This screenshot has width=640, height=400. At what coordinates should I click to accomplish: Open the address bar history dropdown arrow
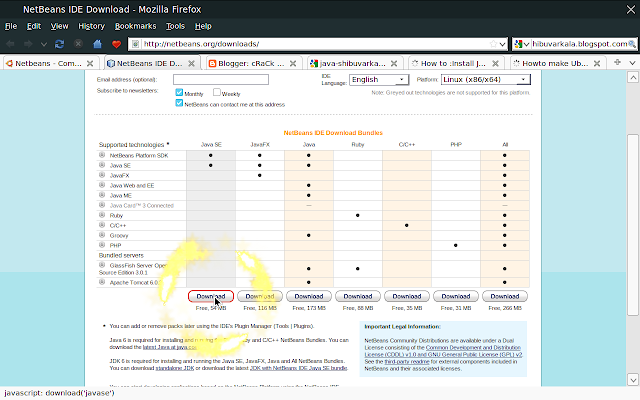pos(502,44)
